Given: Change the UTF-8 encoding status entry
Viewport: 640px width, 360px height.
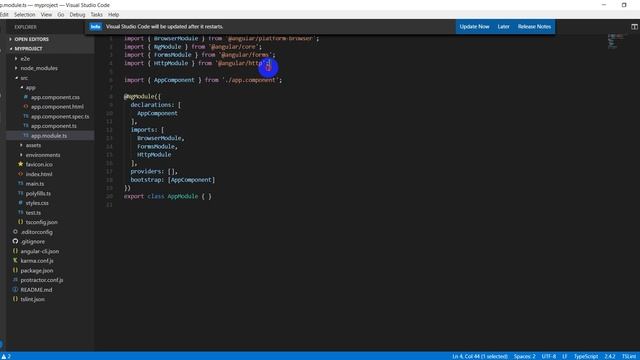Looking at the screenshot, I should (549, 356).
